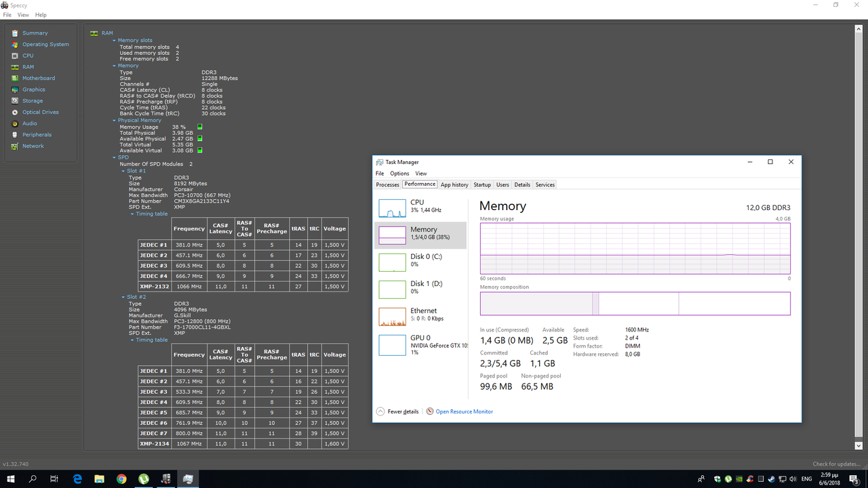Collapse the Memory section in Speccy
The image size is (868, 488).
click(115, 66)
